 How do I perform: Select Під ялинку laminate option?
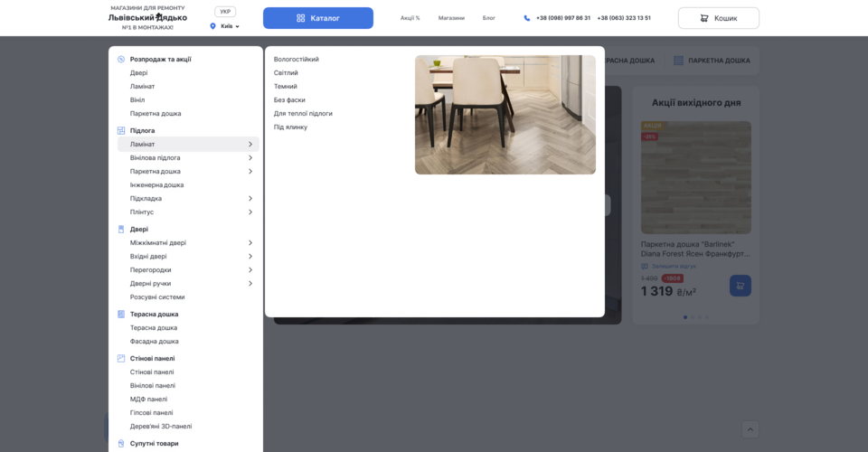[290, 127]
